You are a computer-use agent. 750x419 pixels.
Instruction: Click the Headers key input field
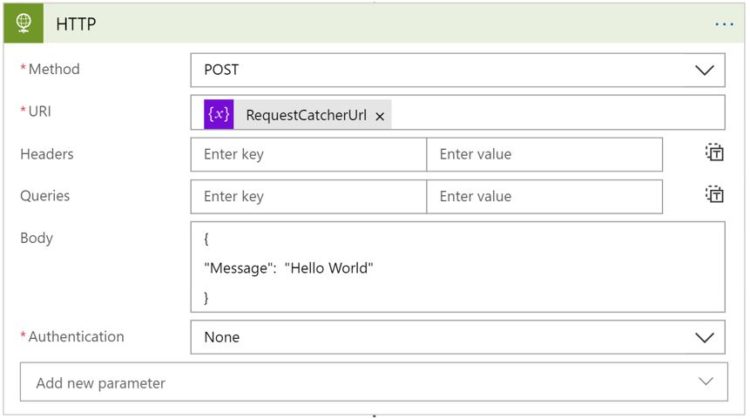pyautogui.click(x=309, y=154)
